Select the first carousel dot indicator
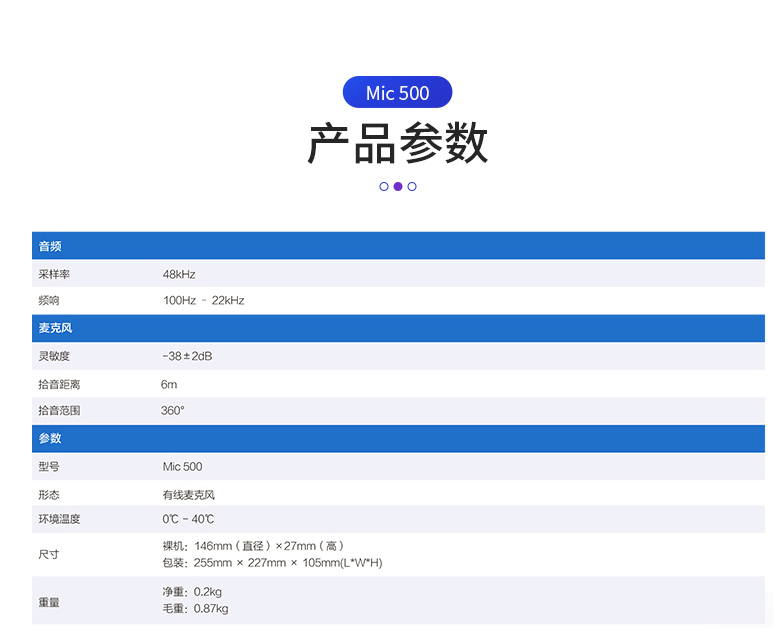 coord(384,186)
